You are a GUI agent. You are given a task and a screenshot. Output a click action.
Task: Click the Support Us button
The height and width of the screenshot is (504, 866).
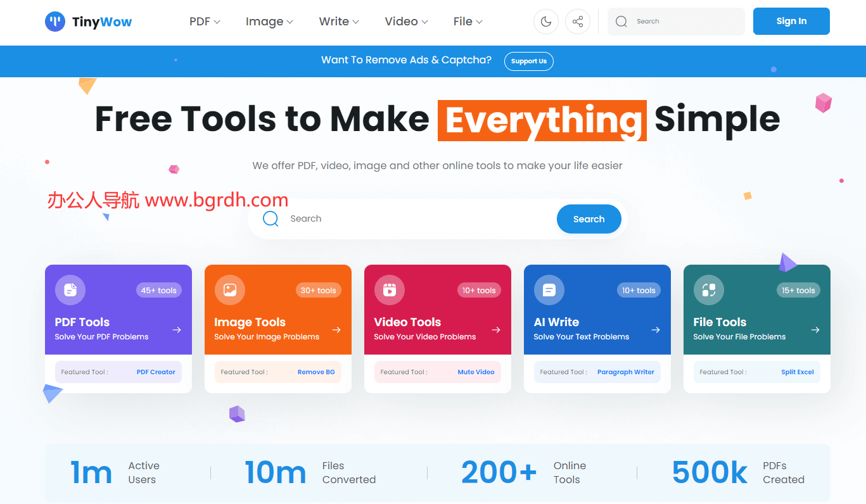tap(528, 61)
